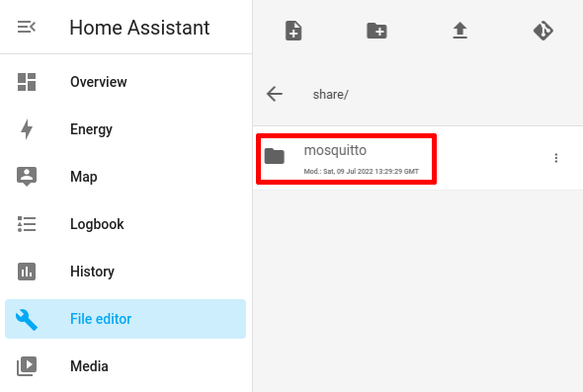Click the mosquitto modification date text
This screenshot has height=392, width=583.
[361, 171]
